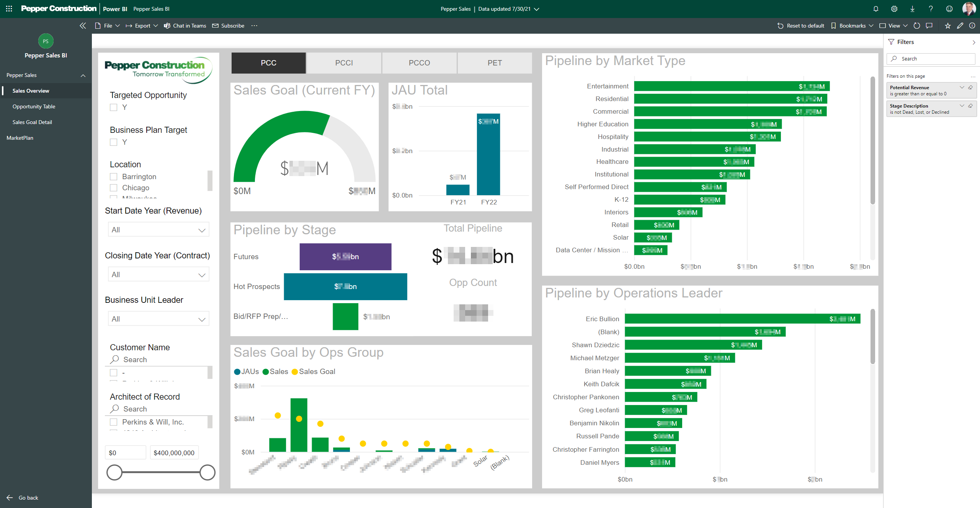Open the help question mark icon

tap(931, 9)
